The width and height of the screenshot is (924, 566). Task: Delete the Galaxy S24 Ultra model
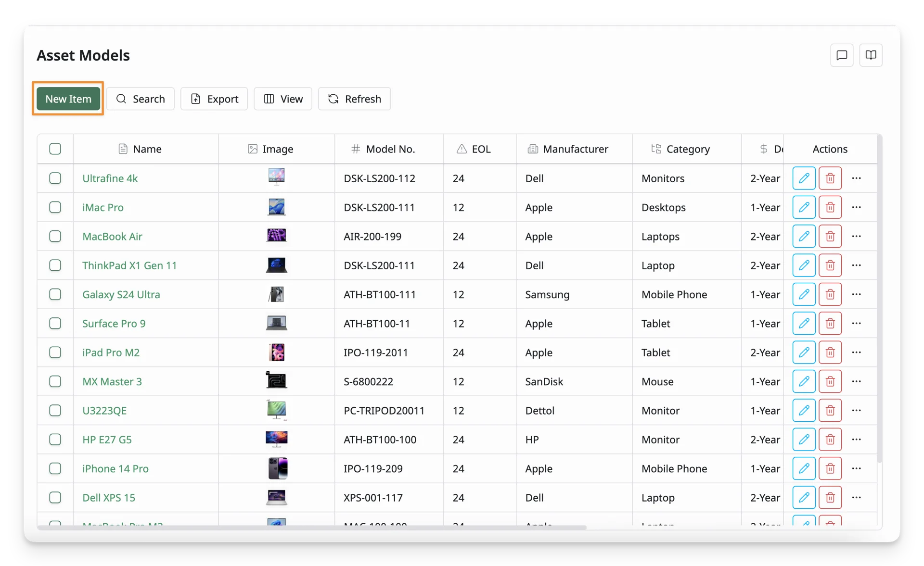click(x=830, y=294)
